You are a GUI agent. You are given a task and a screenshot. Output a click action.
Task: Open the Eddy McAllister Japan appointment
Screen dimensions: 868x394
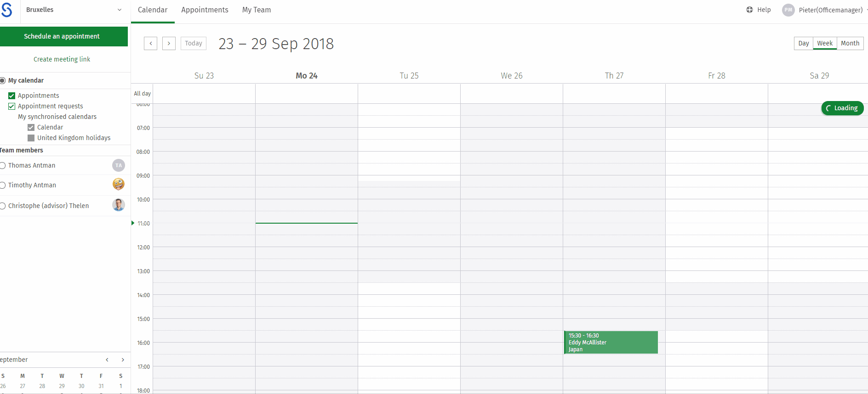point(611,343)
